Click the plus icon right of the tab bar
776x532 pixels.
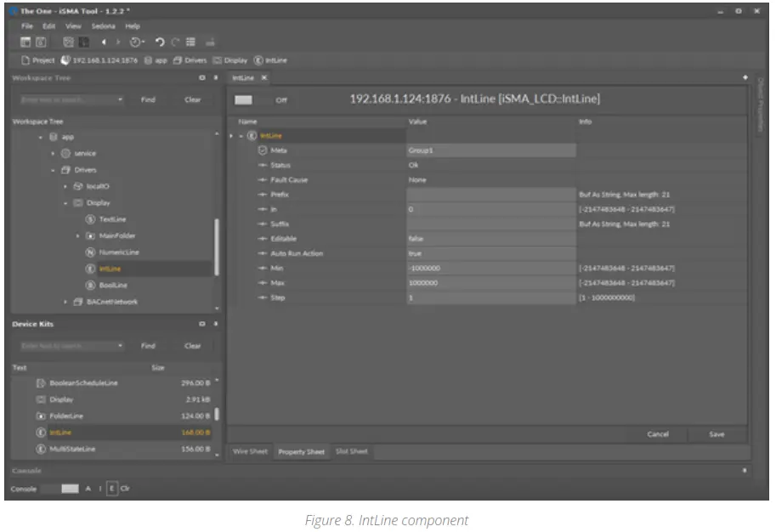click(745, 77)
